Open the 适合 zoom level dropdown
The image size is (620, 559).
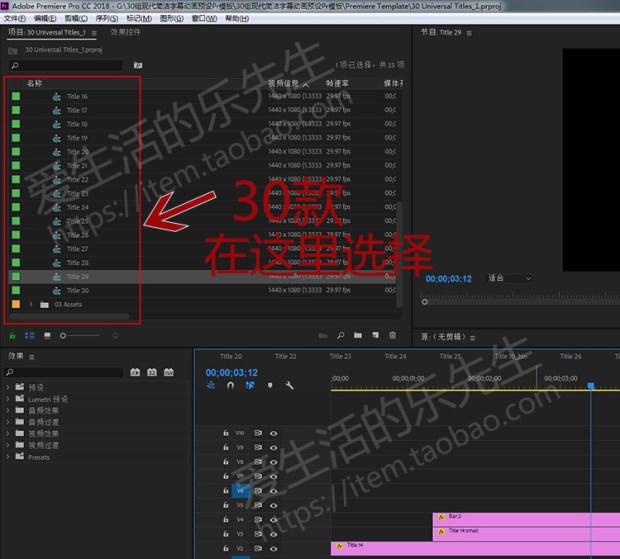509,278
